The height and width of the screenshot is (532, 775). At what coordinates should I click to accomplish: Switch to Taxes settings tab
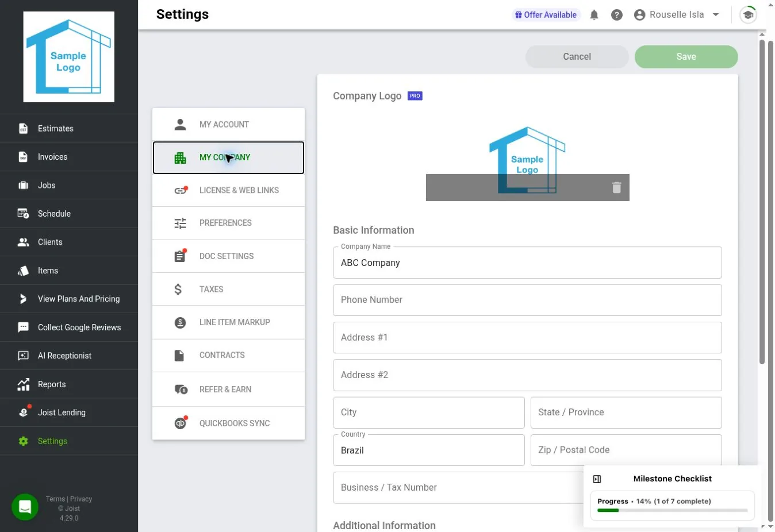[x=228, y=289]
